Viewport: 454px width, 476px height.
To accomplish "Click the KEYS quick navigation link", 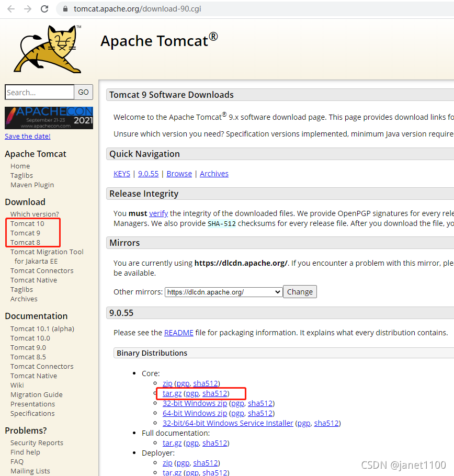I will point(122,174).
